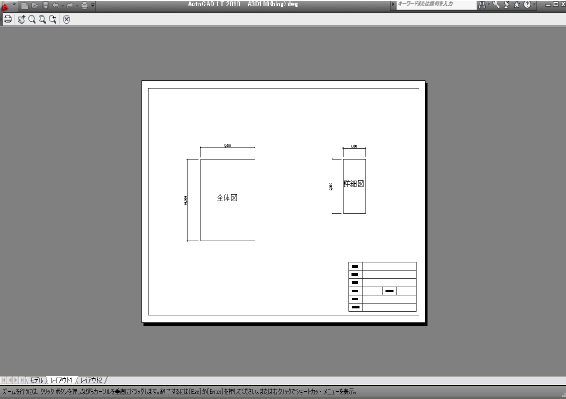Click the Open folder icon in quick access
Screen dimensions: 566x399
[35, 6]
